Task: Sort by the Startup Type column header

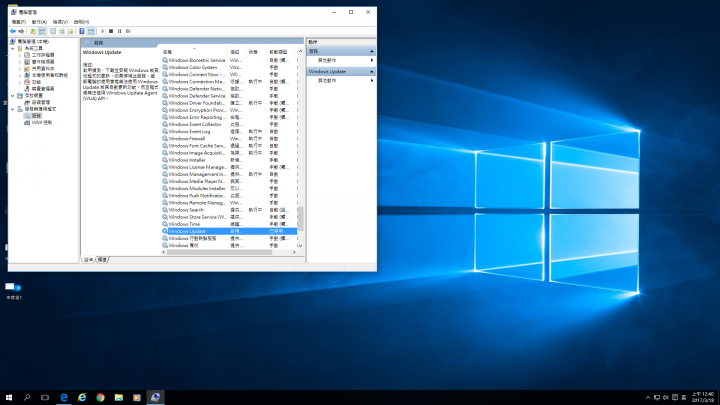Action: [x=281, y=52]
